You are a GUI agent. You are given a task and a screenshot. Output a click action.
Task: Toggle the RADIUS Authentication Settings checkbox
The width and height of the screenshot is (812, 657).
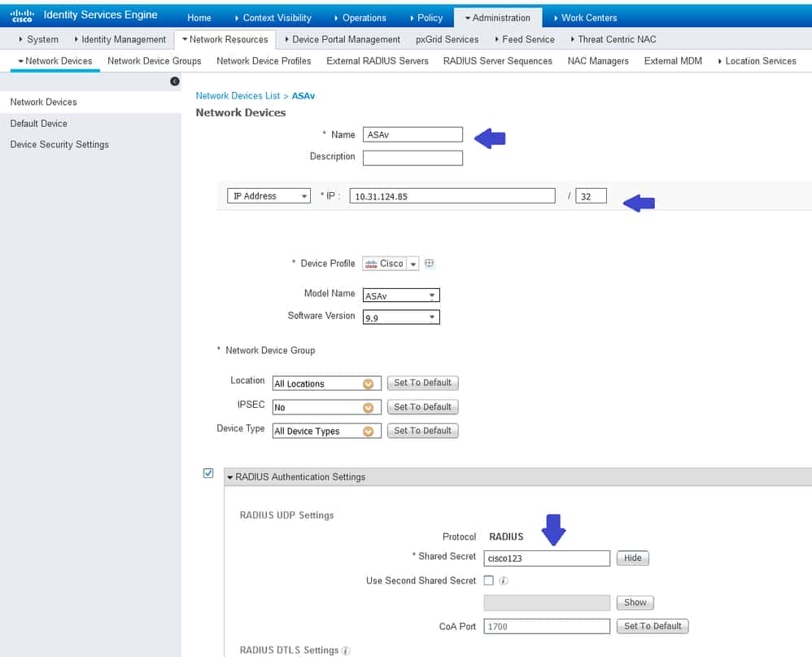click(208, 473)
